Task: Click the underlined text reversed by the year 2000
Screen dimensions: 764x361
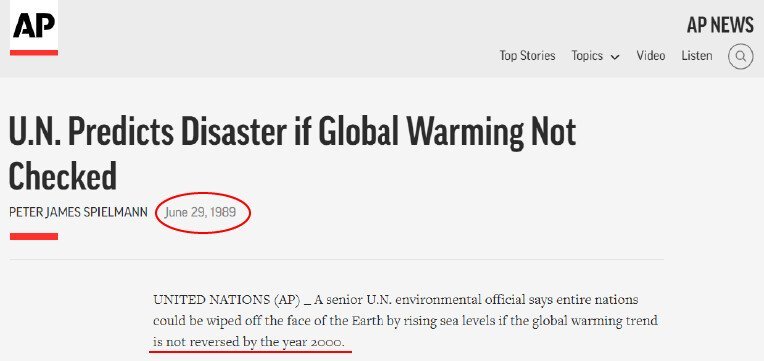Action: tap(273, 342)
